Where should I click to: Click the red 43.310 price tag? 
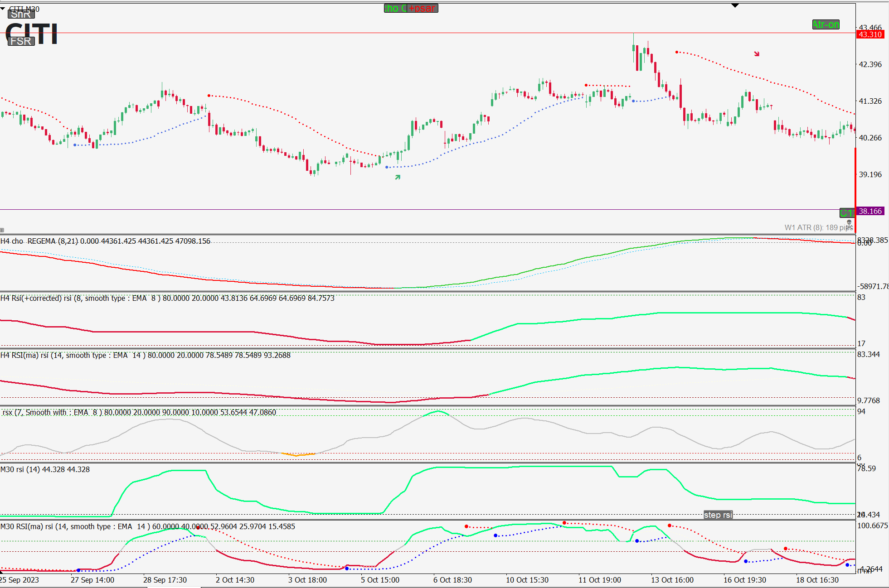click(870, 34)
